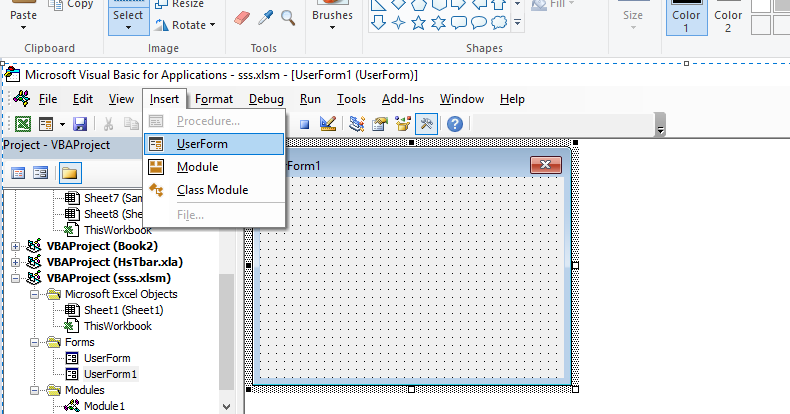Image resolution: width=790 pixels, height=414 pixels.
Task: Click the View Microsoft Excel toolbar icon
Action: click(23, 124)
